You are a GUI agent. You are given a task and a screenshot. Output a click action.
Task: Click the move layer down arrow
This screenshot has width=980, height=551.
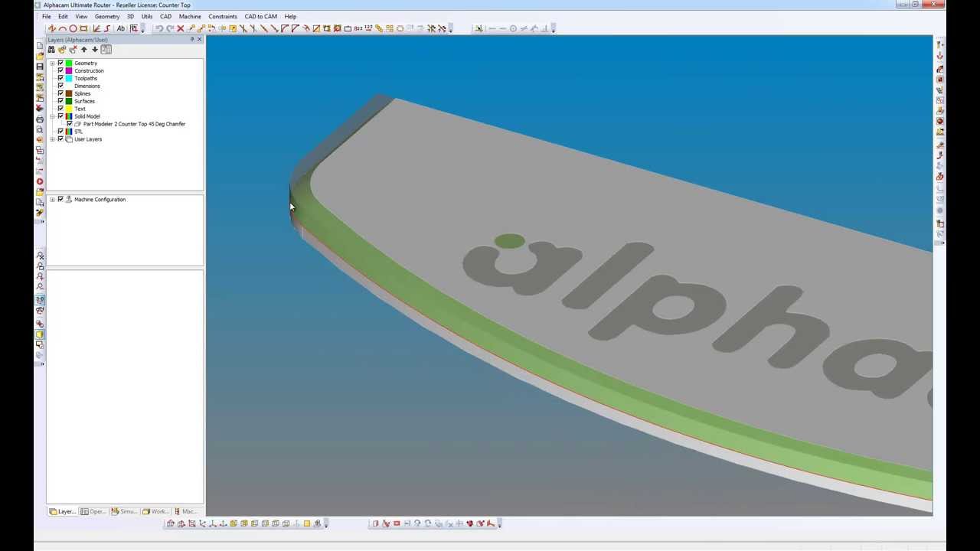95,50
